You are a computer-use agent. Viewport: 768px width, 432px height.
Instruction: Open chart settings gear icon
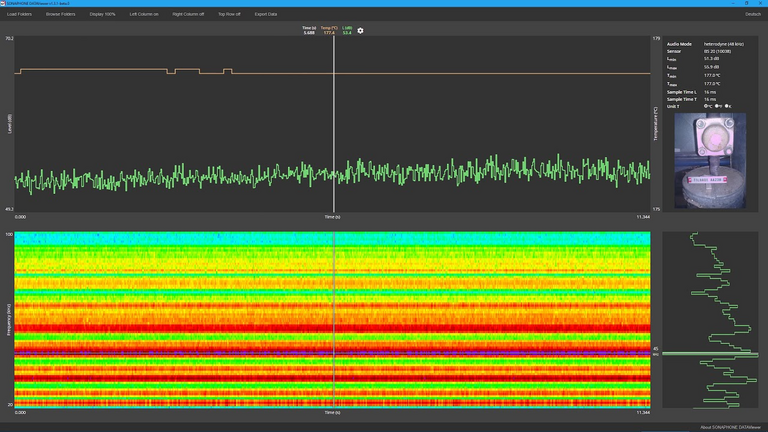pos(360,31)
